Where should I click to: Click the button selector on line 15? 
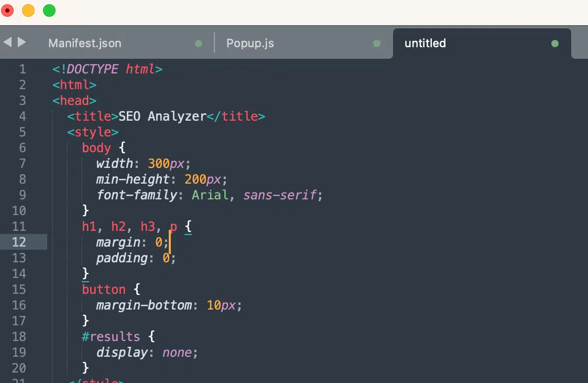[103, 289]
